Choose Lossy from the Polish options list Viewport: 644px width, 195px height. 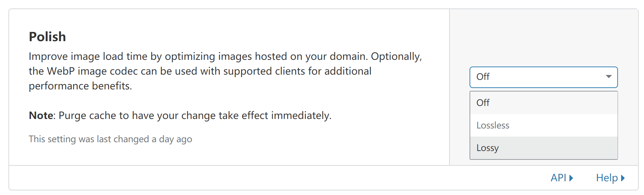point(543,148)
